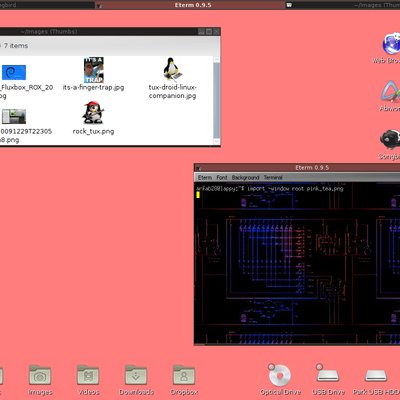Screen dimensions: 400x400
Task: Open the Downloads folder icon
Action: point(136,375)
